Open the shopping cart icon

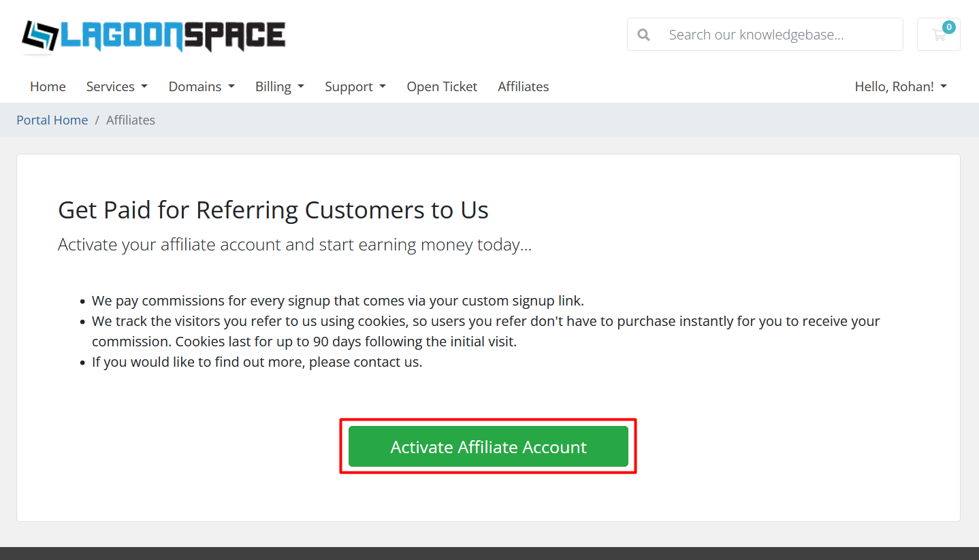coord(938,35)
